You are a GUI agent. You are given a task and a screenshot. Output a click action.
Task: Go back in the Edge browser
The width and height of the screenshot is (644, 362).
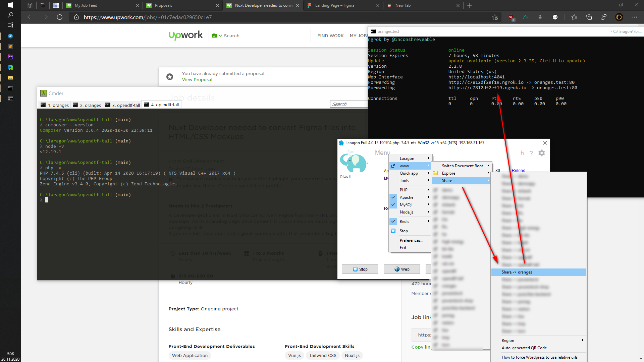click(x=30, y=17)
